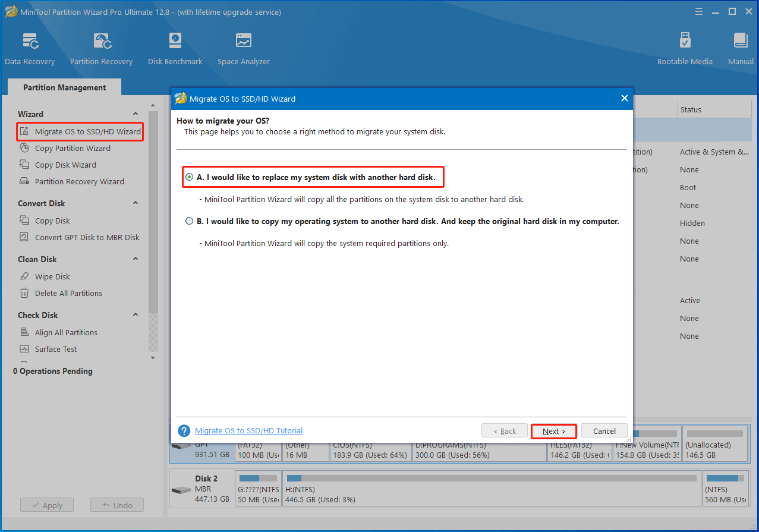Click the Next button in the wizard
The image size is (759, 532).
tap(553, 431)
